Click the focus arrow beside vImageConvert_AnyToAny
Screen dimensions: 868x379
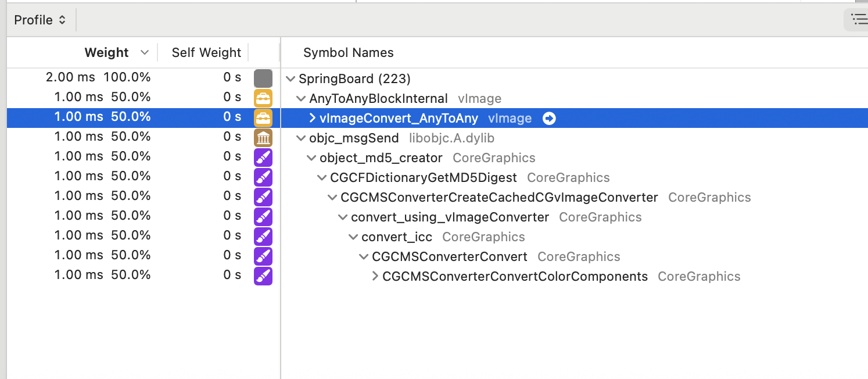coord(549,119)
